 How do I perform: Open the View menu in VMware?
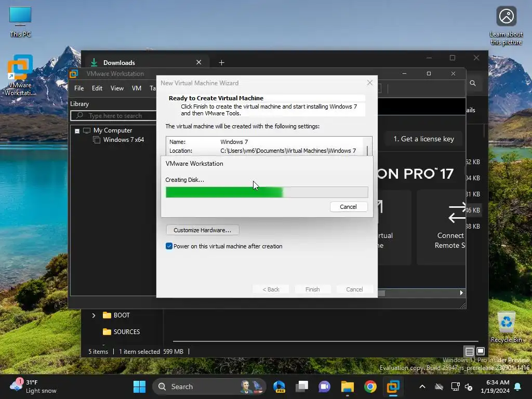pos(117,88)
